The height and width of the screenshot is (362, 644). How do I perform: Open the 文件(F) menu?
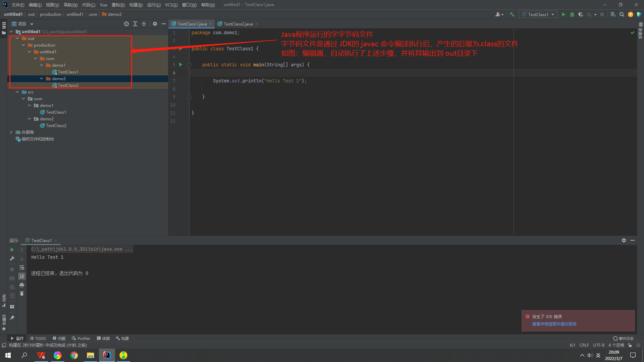click(x=18, y=5)
